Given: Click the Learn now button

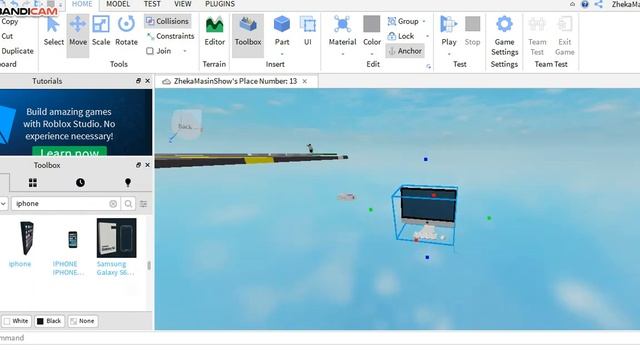Looking at the screenshot, I should (x=69, y=152).
